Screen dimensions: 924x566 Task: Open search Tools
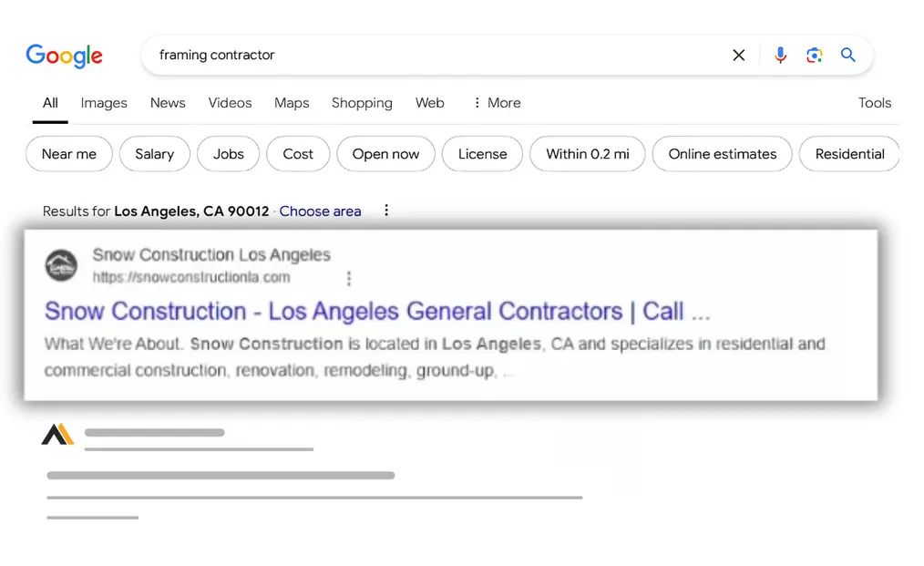875,103
